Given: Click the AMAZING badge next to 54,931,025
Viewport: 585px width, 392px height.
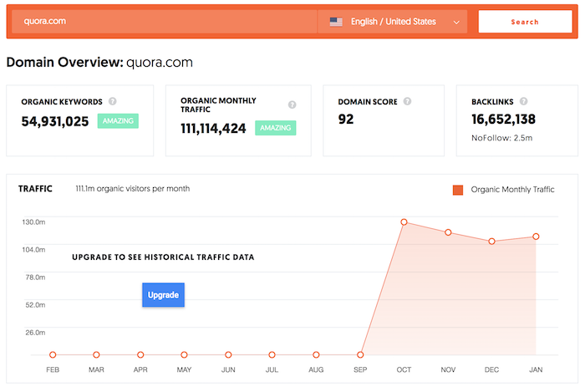Looking at the screenshot, I should tap(118, 121).
